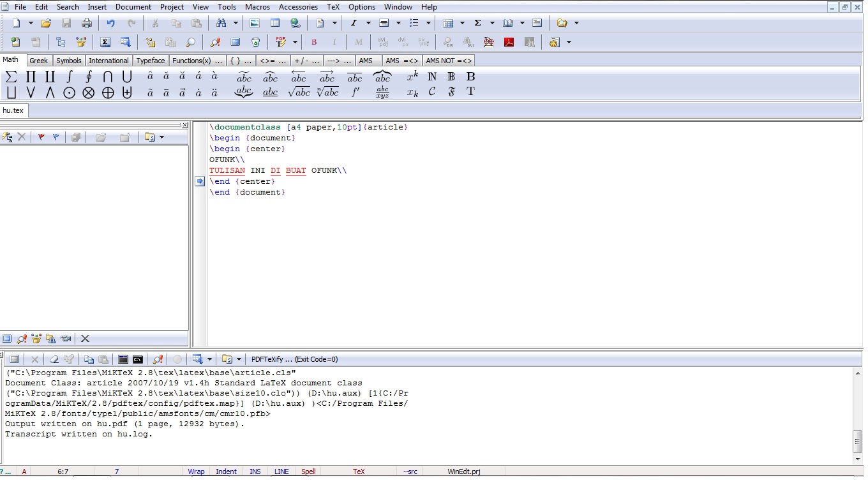Screen dimensions: 868x490
Task: Insert the summation symbol from Math palette
Action: (11, 77)
